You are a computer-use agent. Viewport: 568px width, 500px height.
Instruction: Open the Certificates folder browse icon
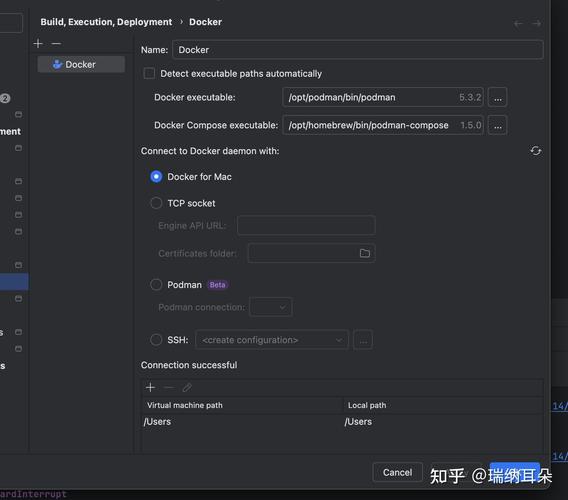[365, 253]
